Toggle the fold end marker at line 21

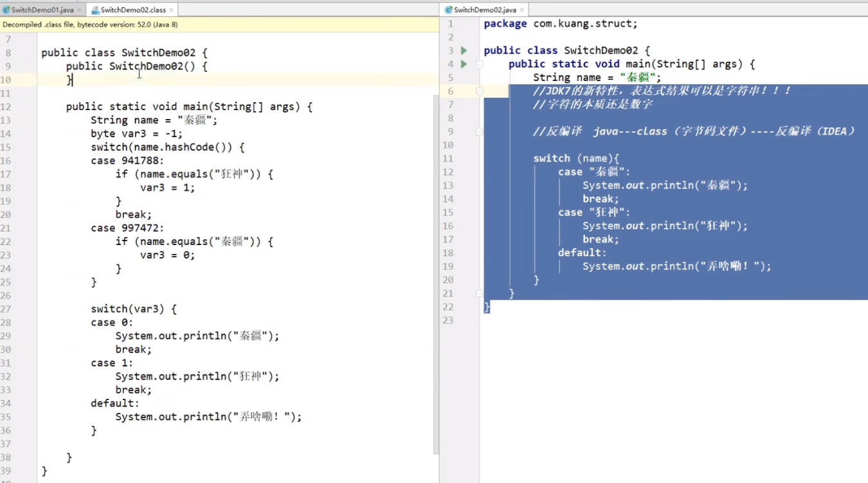[479, 293]
